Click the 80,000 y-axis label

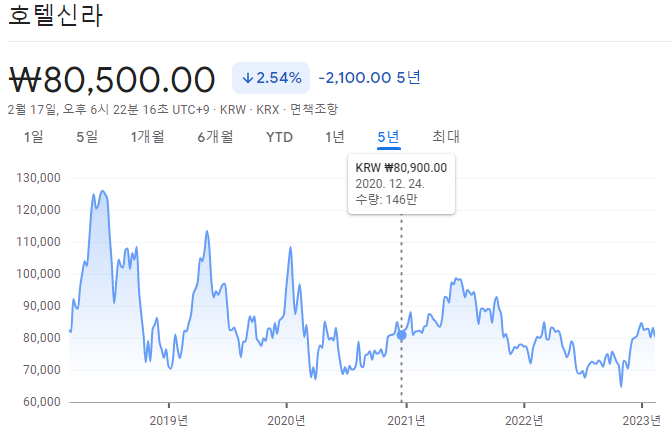[42, 338]
